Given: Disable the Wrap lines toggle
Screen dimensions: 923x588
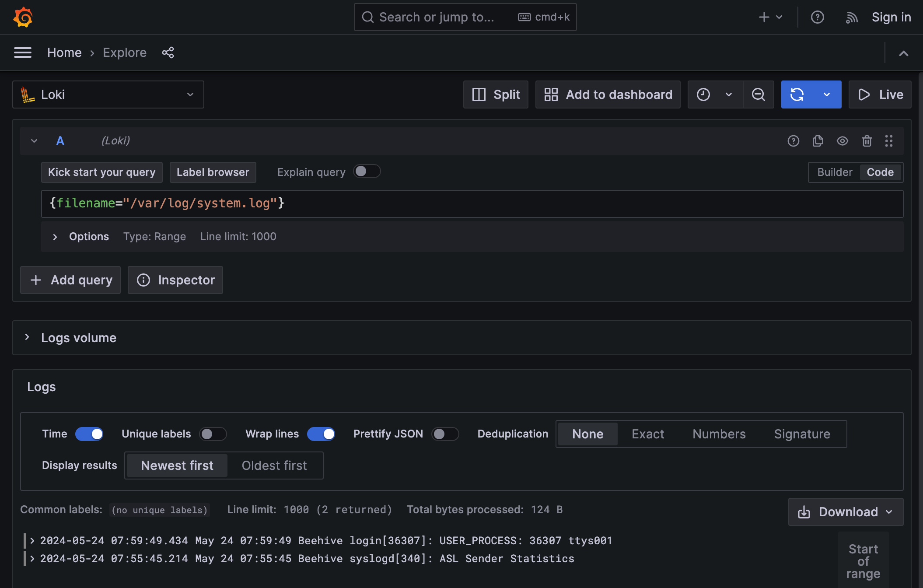Looking at the screenshot, I should [x=321, y=434].
